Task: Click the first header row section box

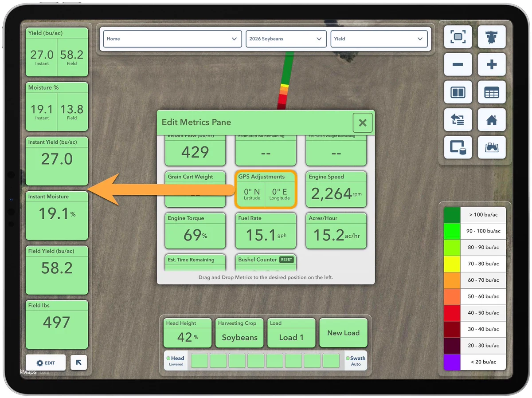Action: [199, 361]
